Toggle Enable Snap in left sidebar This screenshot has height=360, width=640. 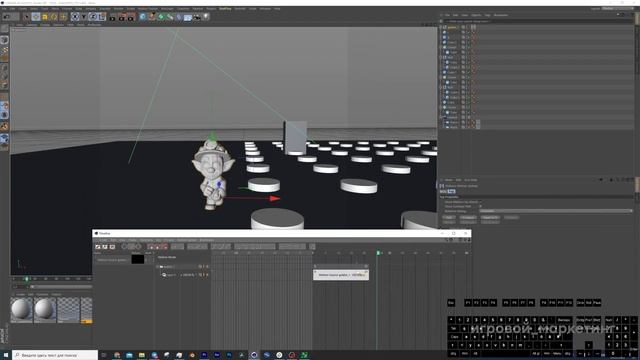tap(4, 127)
